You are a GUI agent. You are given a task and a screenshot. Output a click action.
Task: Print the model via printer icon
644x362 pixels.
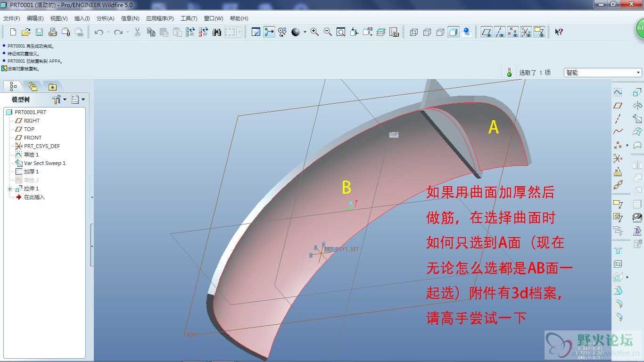53,32
